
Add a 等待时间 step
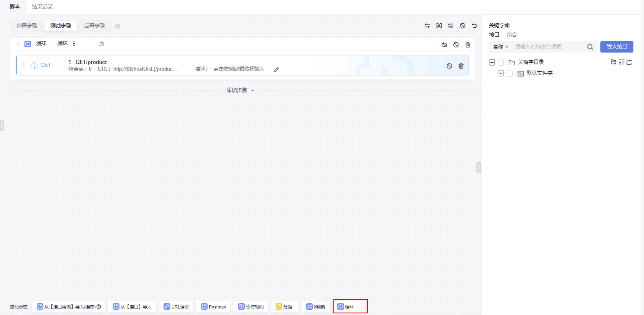point(251,306)
